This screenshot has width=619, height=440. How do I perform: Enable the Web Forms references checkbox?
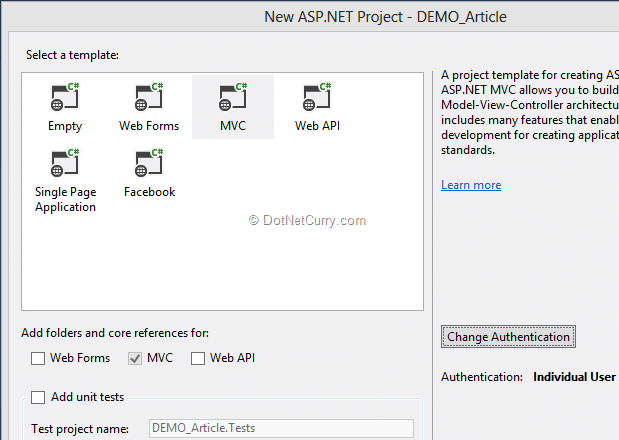tap(38, 358)
